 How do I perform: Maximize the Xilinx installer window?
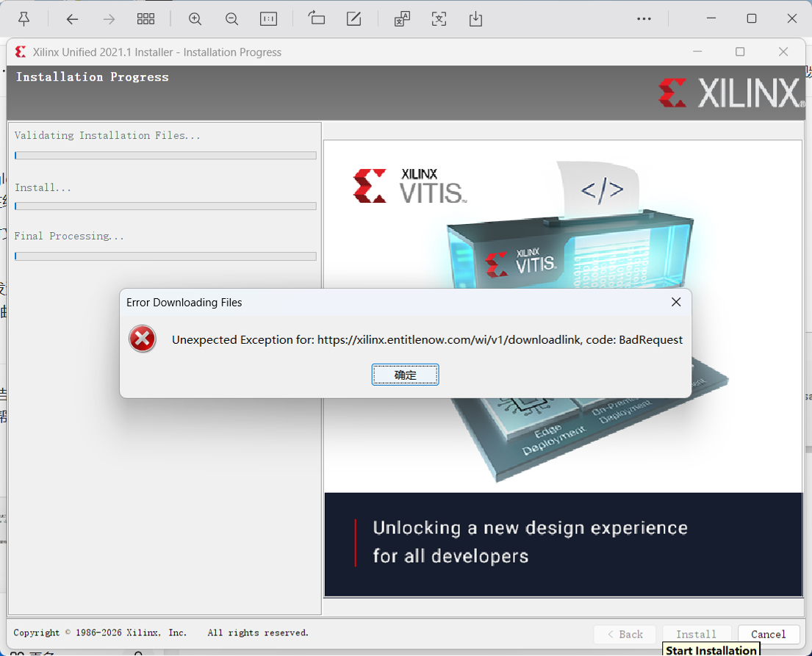pos(740,51)
